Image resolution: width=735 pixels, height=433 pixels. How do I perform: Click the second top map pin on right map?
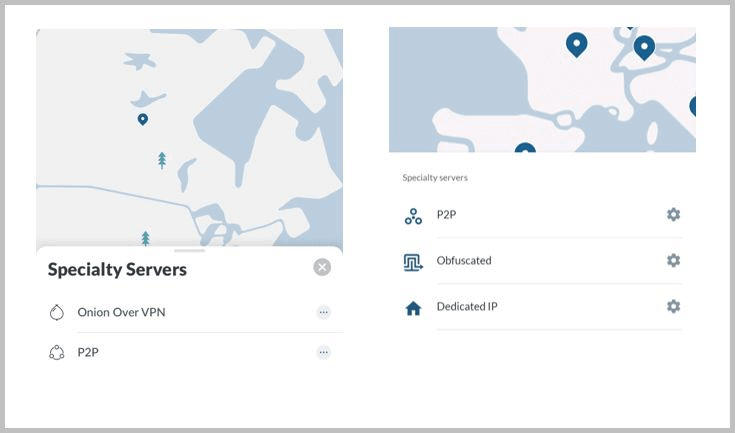[644, 48]
